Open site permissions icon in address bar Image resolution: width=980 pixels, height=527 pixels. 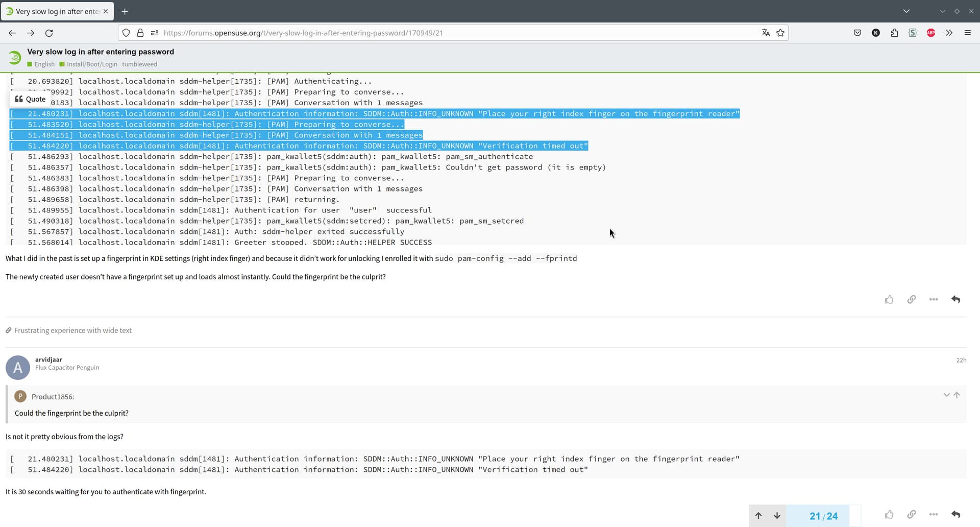[154, 33]
